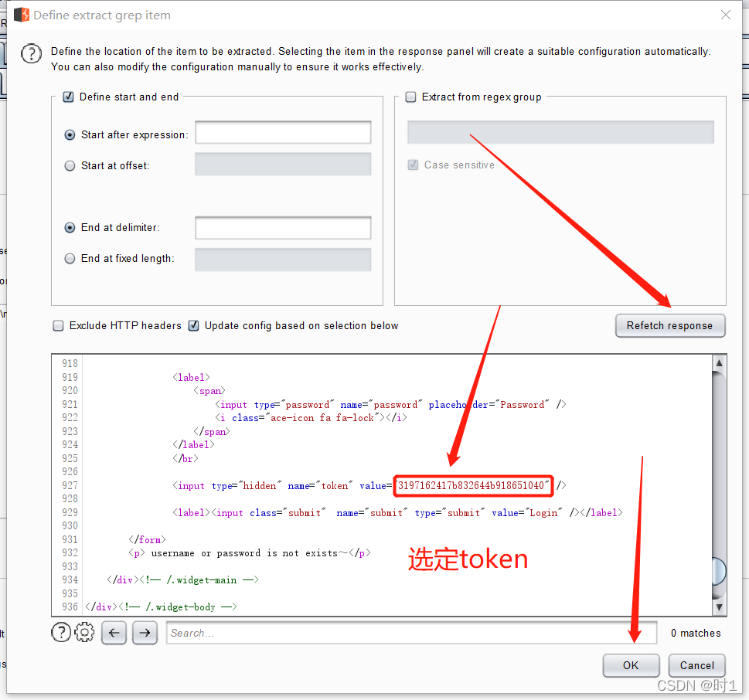Click "username or password is not exists" text
749x700 pixels.
(x=244, y=553)
